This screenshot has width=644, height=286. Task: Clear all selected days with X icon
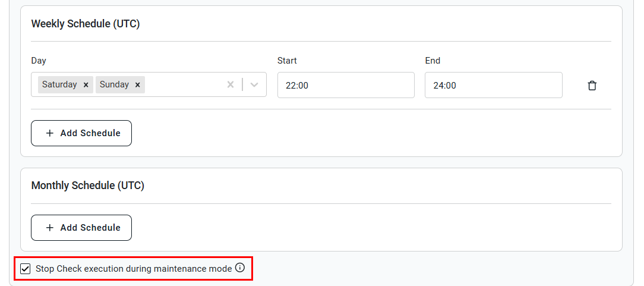(231, 84)
